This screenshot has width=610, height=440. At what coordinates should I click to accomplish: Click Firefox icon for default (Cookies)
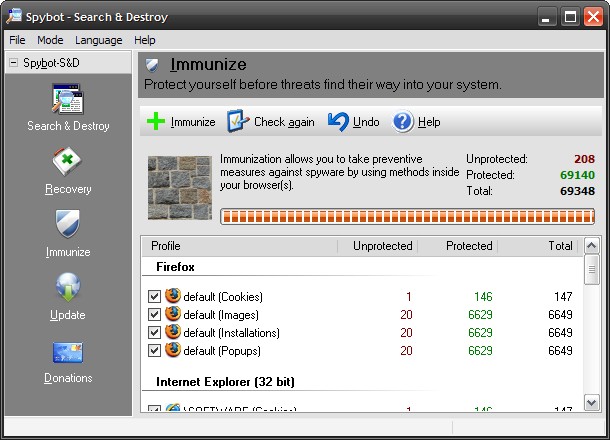point(173,296)
